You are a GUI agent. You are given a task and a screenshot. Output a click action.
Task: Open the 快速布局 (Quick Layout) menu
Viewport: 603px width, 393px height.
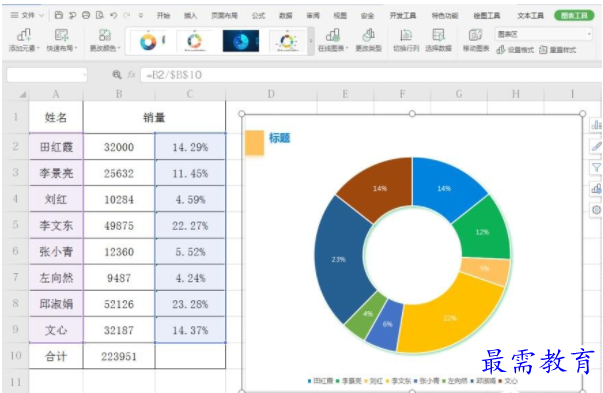(62, 40)
